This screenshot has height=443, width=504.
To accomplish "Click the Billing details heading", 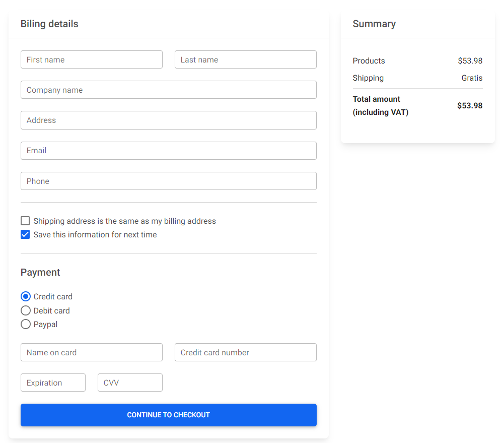I will coord(49,24).
